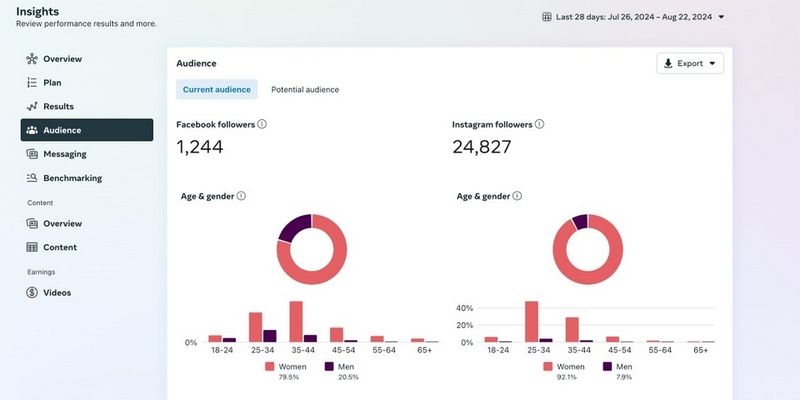Click the Videos dollar-sign icon
The width and height of the screenshot is (800, 400).
(32, 293)
